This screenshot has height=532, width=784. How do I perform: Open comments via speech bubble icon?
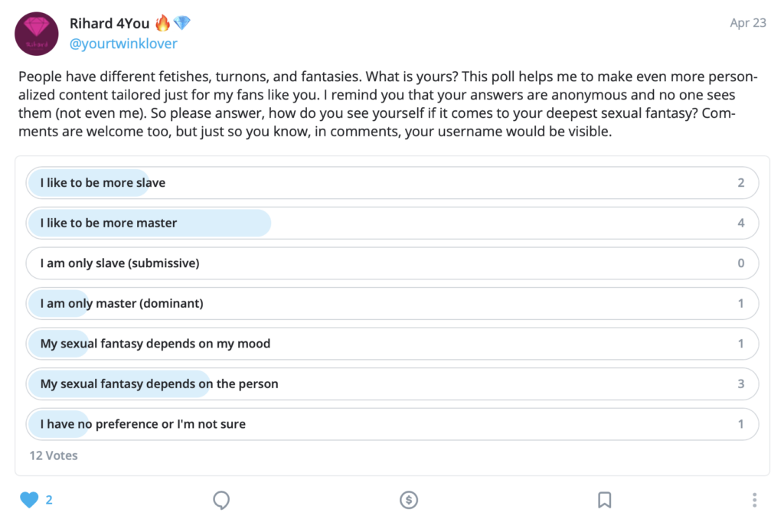221,500
